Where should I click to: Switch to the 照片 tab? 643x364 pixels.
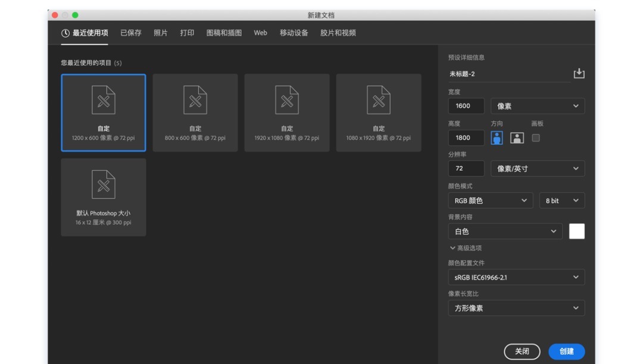click(161, 33)
